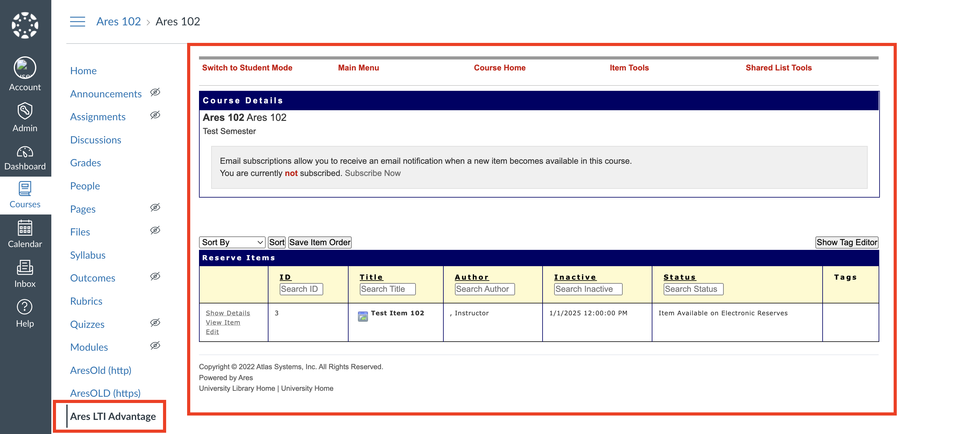Click the Show Tag Editor button
The height and width of the screenshot is (434, 980).
tap(846, 242)
